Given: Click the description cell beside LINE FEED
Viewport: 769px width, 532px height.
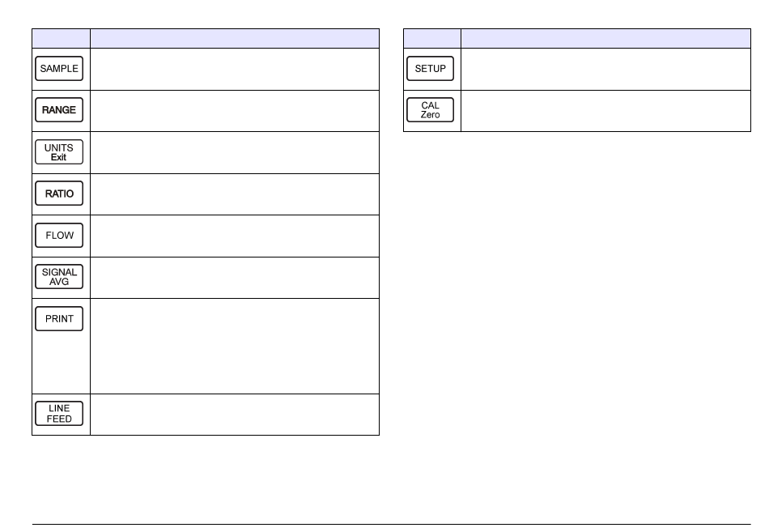Looking at the screenshot, I should [x=235, y=415].
